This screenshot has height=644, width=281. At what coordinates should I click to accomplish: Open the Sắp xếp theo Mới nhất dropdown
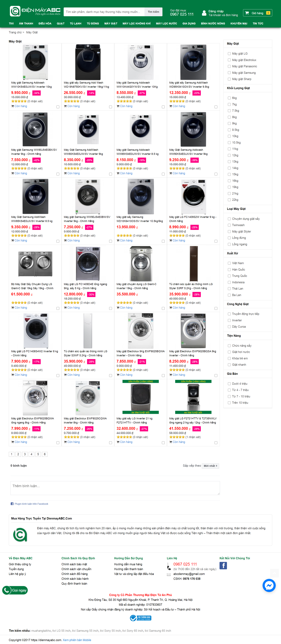point(210,466)
